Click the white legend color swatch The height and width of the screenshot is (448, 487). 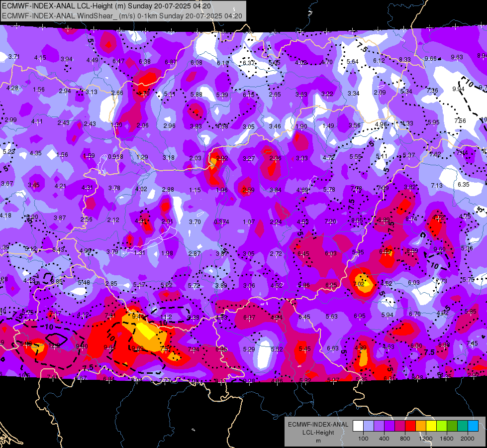click(x=358, y=426)
